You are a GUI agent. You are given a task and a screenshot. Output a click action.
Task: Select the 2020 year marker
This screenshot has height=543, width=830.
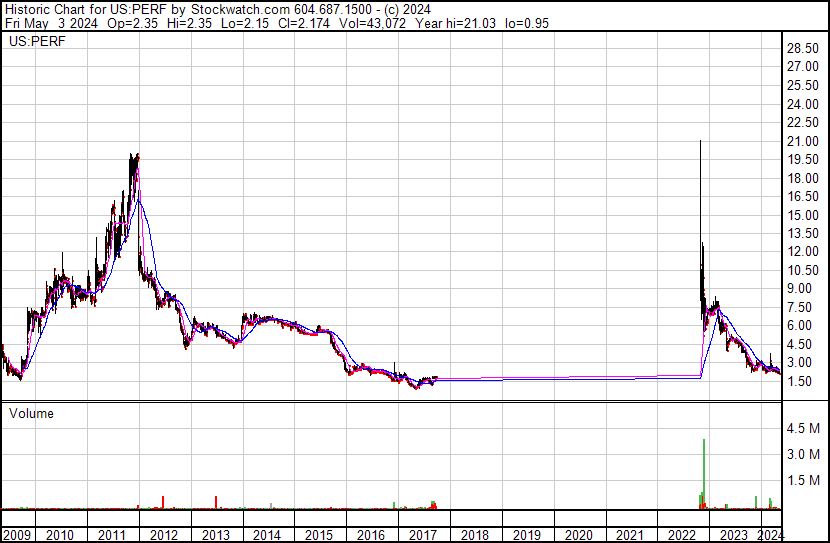578,535
